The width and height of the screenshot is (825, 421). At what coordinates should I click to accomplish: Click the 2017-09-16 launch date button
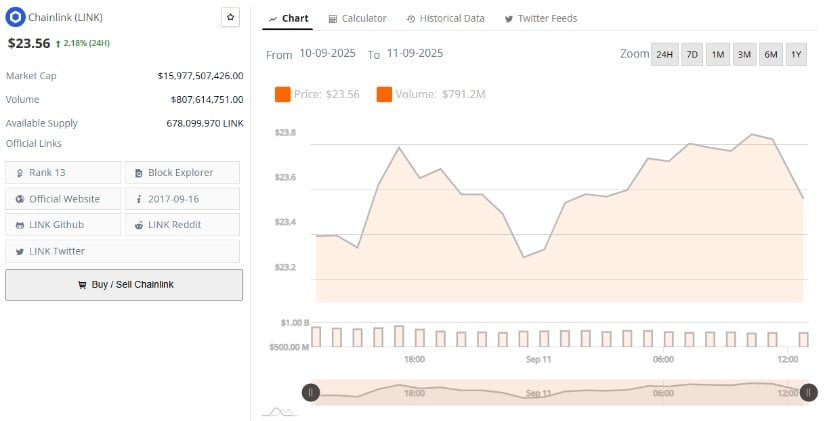click(x=182, y=199)
